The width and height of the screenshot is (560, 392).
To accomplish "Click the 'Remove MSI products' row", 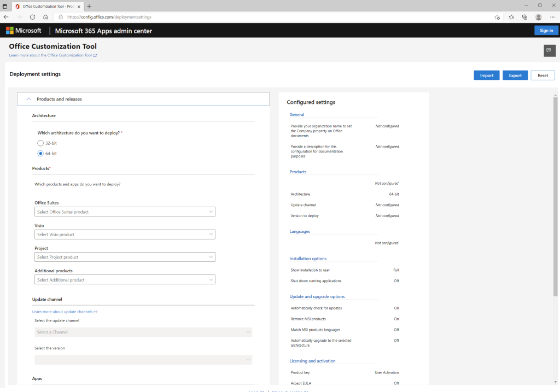I will tap(345, 319).
